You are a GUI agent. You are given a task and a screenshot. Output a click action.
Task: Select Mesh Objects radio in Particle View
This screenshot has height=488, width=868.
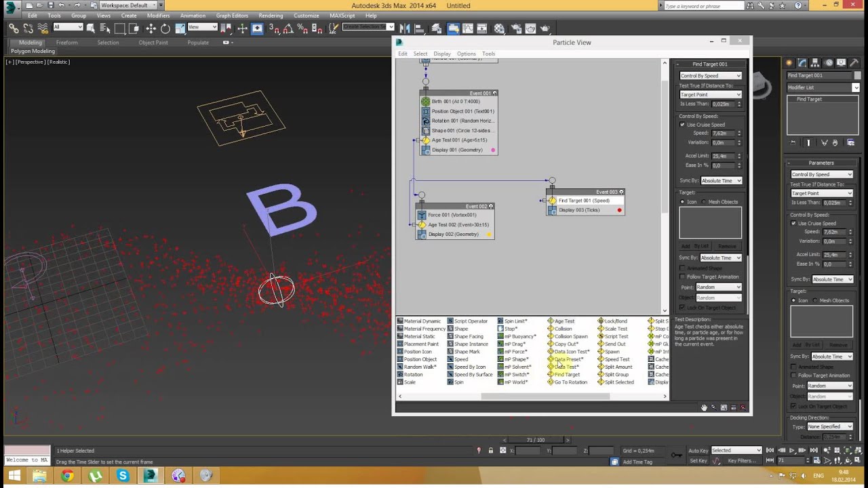(705, 202)
